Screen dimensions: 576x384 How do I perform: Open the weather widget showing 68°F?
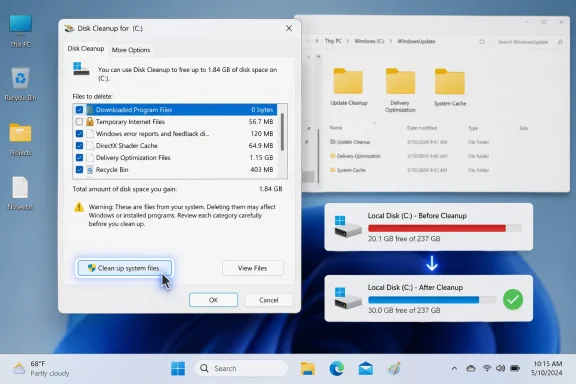[x=41, y=369]
